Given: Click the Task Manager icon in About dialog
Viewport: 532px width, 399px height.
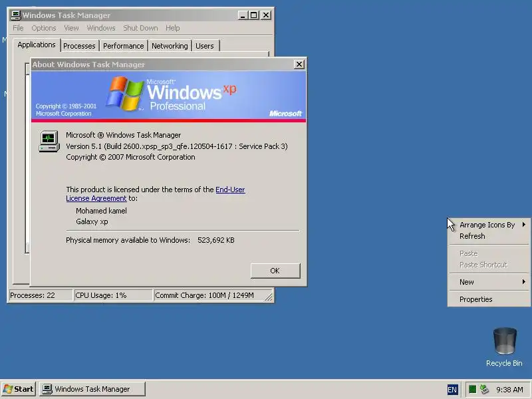Looking at the screenshot, I should [x=49, y=141].
